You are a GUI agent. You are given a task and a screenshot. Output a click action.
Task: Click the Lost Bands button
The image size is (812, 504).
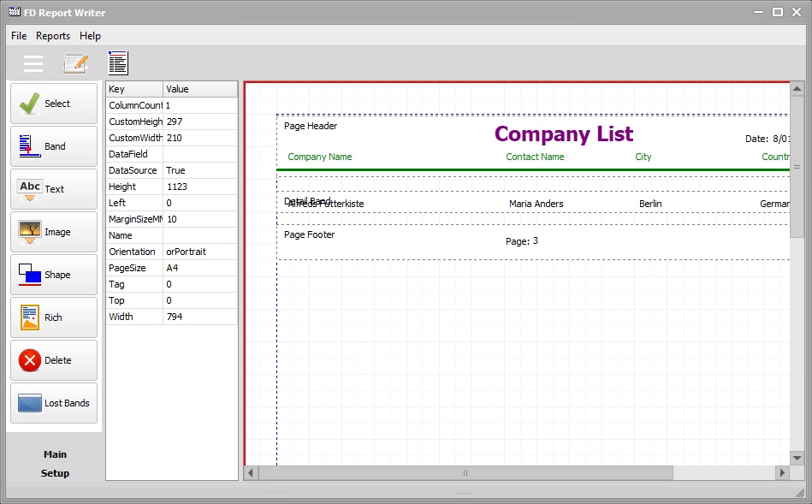[x=54, y=403]
